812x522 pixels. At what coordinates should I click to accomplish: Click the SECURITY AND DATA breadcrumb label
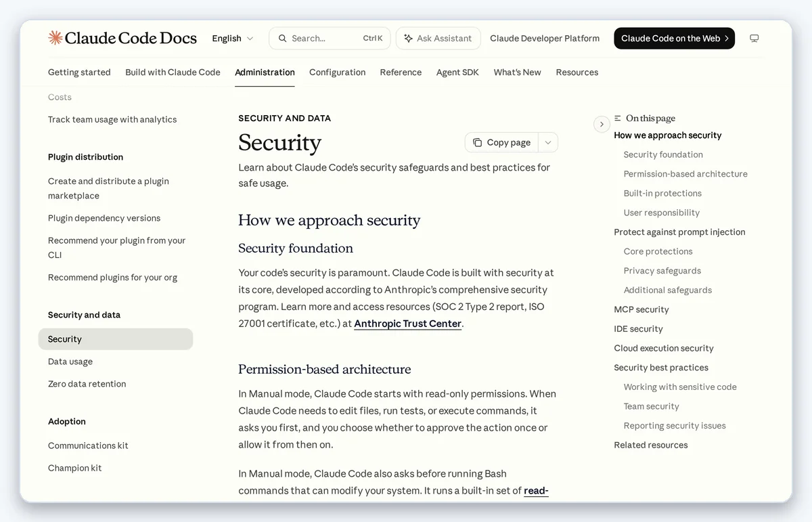[x=284, y=118]
